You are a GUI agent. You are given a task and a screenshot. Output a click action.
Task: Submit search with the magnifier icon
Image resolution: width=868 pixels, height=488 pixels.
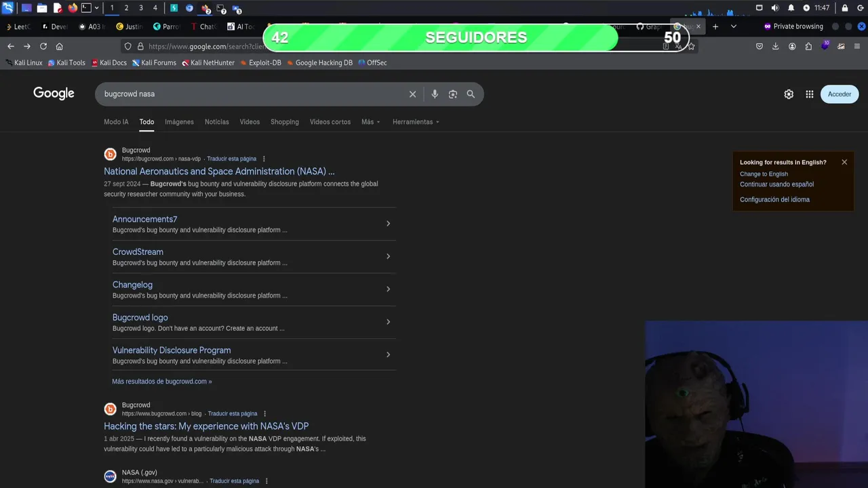click(x=471, y=94)
